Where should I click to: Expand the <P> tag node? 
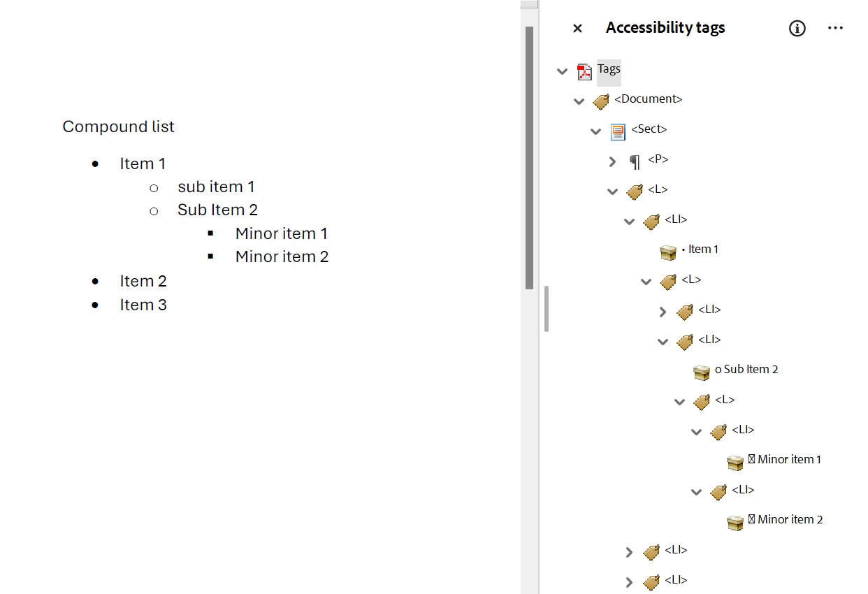(x=613, y=161)
